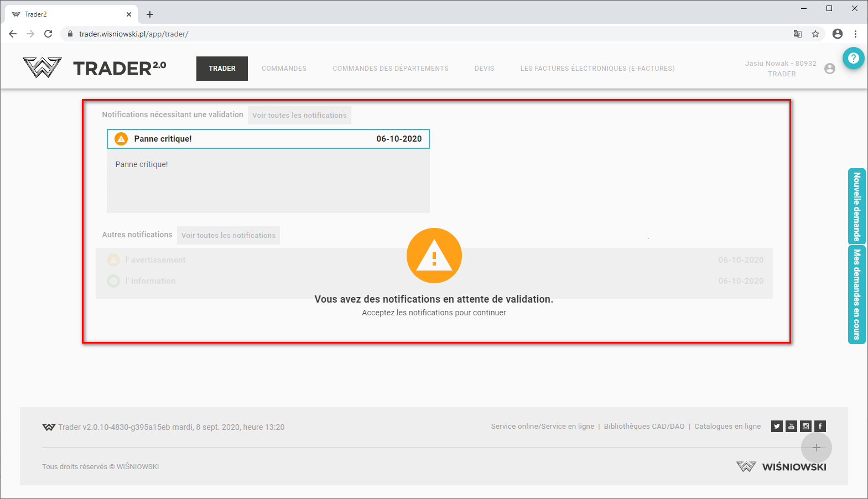Viewport: 868px width, 499px height.
Task: Switch to the COMMANDES tab
Action: pyautogui.click(x=284, y=69)
